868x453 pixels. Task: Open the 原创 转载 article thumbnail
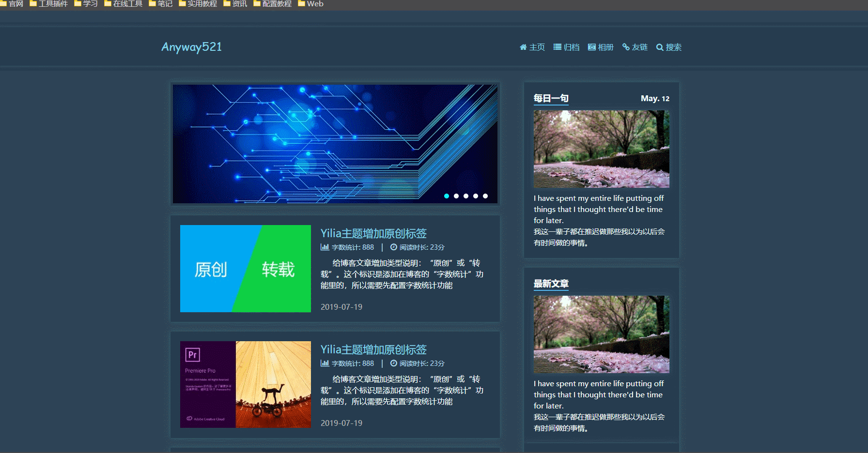246,269
